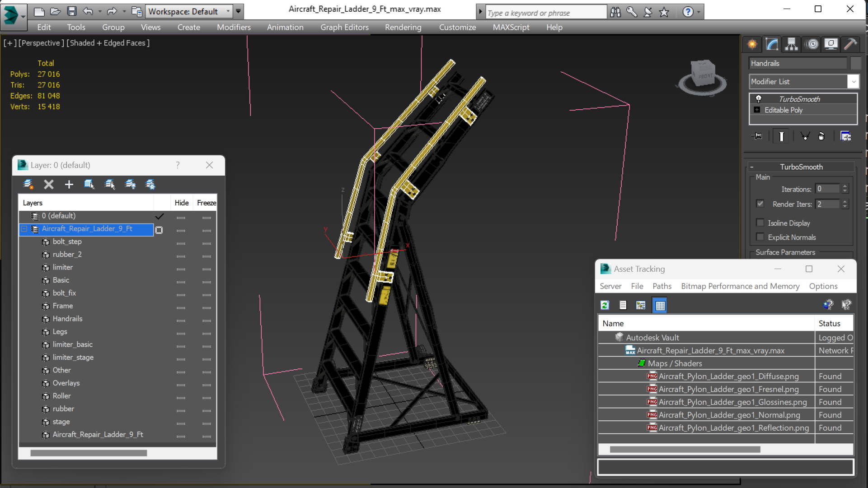Open the Redo history dropdown arrow
Image resolution: width=868 pixels, height=488 pixels.
point(124,11)
